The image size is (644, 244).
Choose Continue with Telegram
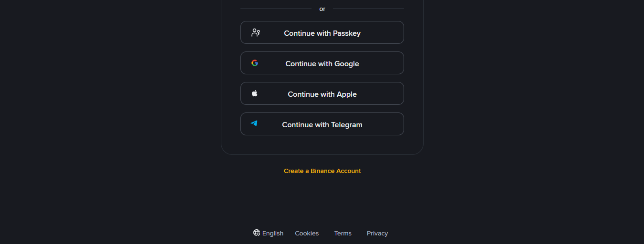pyautogui.click(x=322, y=124)
